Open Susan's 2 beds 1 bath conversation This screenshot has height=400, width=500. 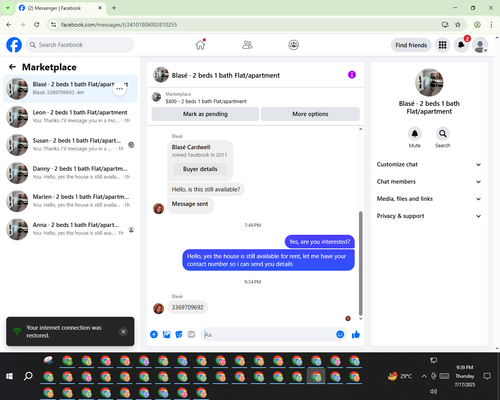[70, 145]
